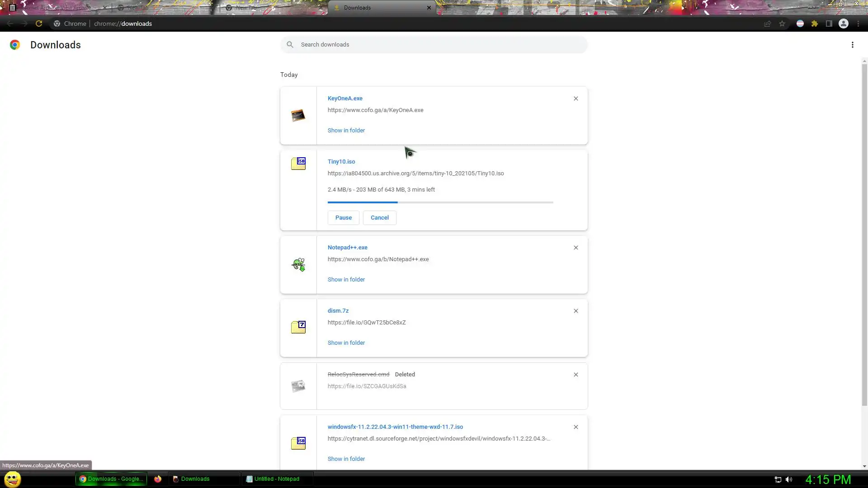Image resolution: width=868 pixels, height=488 pixels.
Task: Click the Tiny10.iso progress bar
Action: [440, 202]
